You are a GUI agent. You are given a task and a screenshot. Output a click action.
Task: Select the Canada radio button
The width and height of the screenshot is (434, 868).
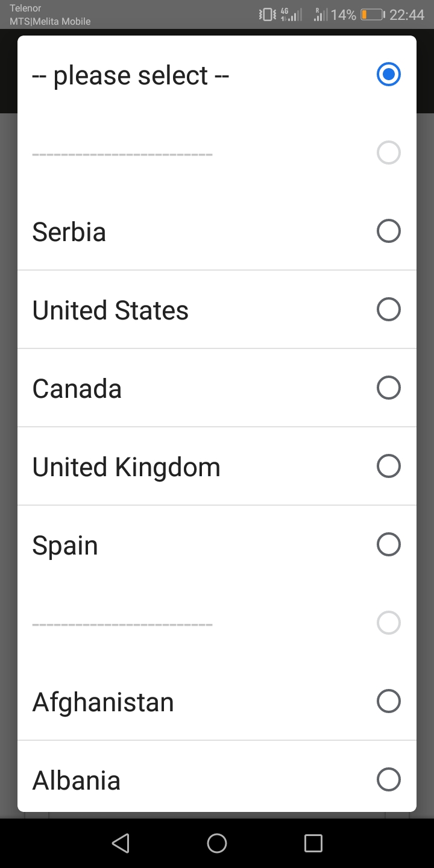tap(388, 388)
